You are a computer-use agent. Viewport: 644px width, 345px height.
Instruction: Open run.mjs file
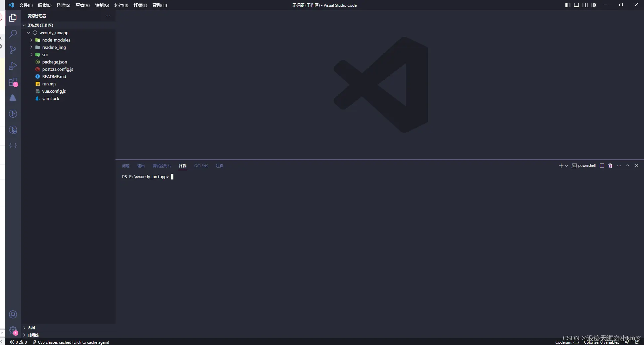[69, 84]
